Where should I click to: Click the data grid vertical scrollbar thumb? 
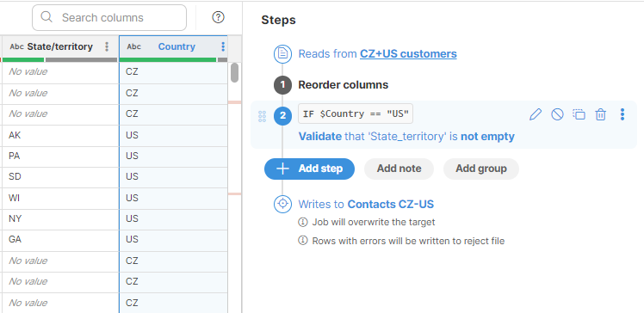pos(234,72)
